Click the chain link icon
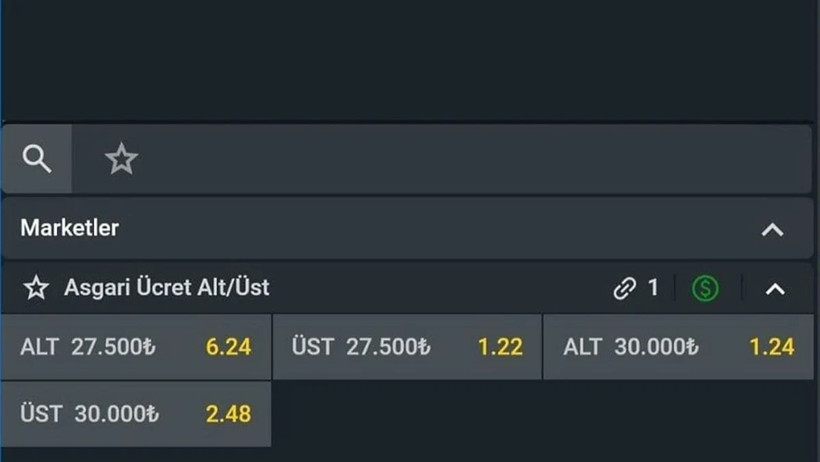Screen dimensions: 820x462 point(625,289)
